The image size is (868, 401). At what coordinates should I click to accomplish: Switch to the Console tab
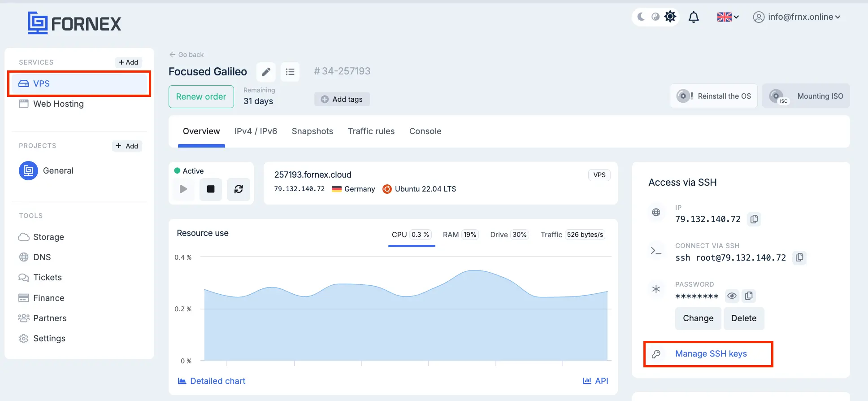[x=425, y=131]
